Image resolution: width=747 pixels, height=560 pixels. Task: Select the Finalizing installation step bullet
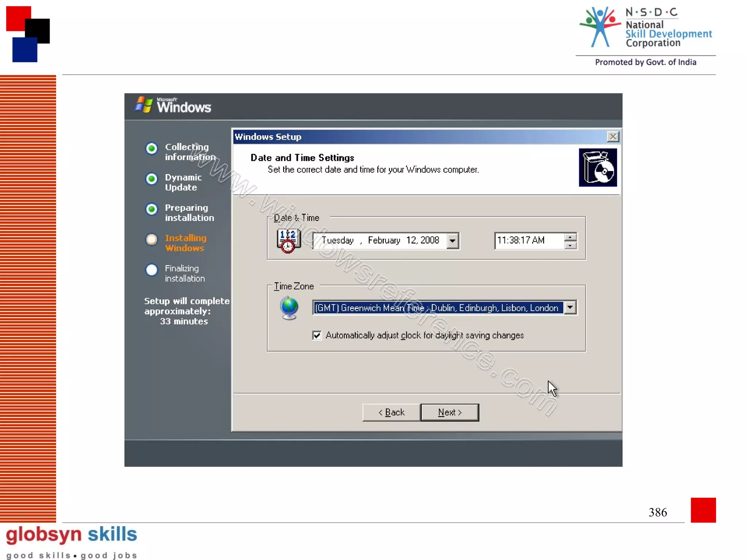click(152, 270)
